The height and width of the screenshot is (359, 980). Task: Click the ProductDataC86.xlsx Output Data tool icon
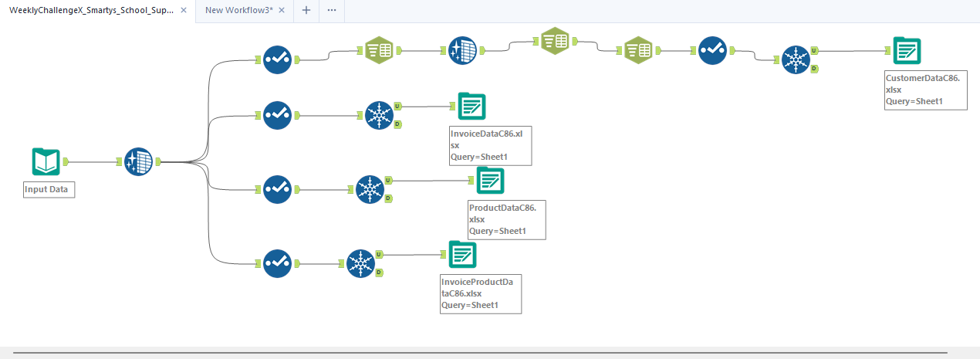click(x=490, y=181)
